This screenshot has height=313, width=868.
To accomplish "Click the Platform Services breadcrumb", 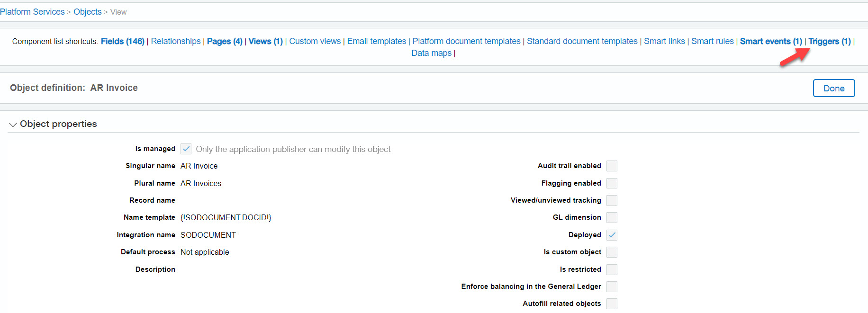I will pyautogui.click(x=32, y=12).
